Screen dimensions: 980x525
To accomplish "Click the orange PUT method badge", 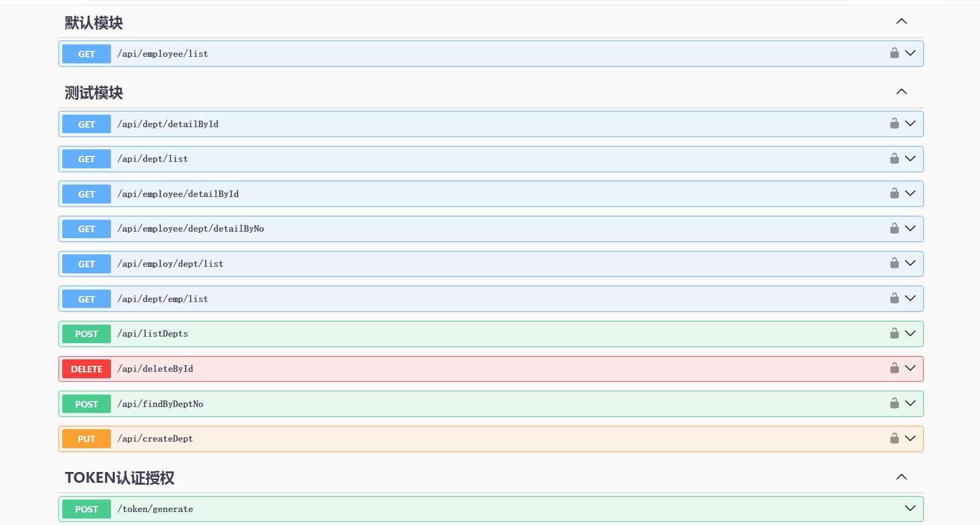I will pos(87,438).
